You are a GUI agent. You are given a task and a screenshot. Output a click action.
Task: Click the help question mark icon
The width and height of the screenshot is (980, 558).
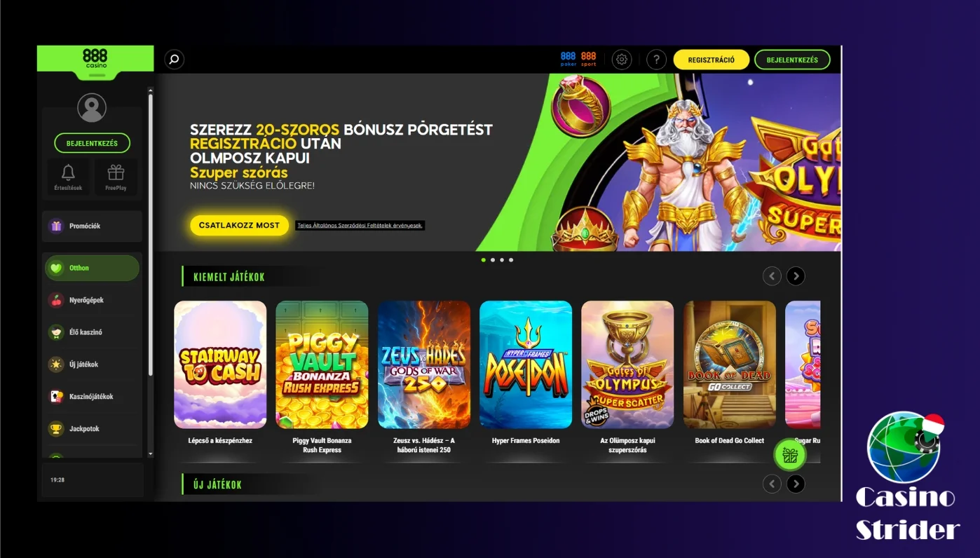click(656, 60)
